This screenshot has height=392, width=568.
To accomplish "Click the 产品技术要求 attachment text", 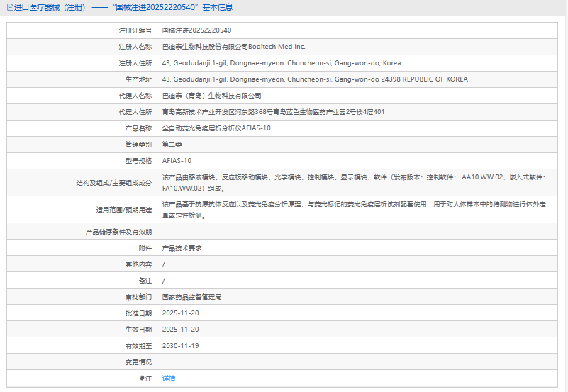I will [x=182, y=248].
